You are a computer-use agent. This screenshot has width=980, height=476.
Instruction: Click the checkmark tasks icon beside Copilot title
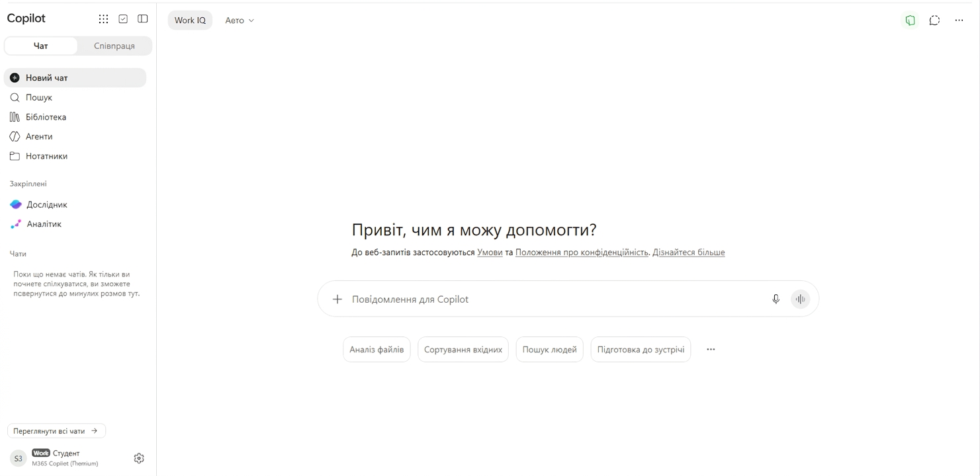click(123, 19)
